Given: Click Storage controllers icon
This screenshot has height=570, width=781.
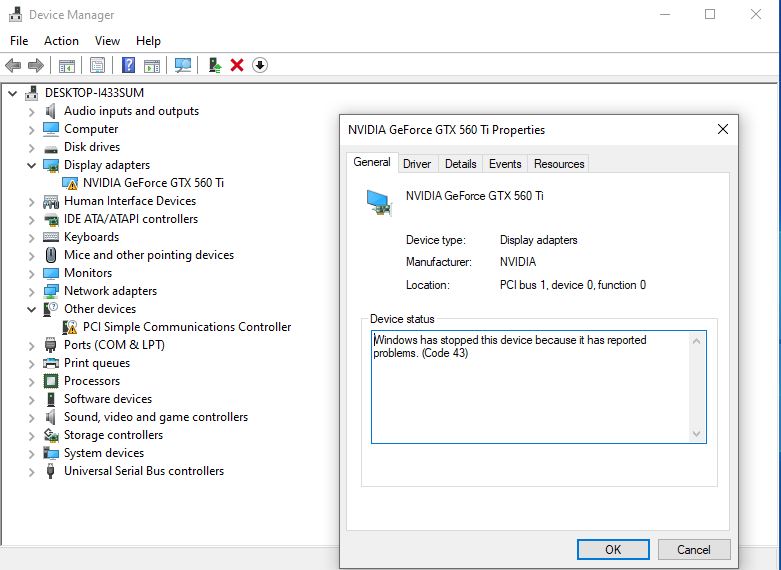Looking at the screenshot, I should 51,435.
